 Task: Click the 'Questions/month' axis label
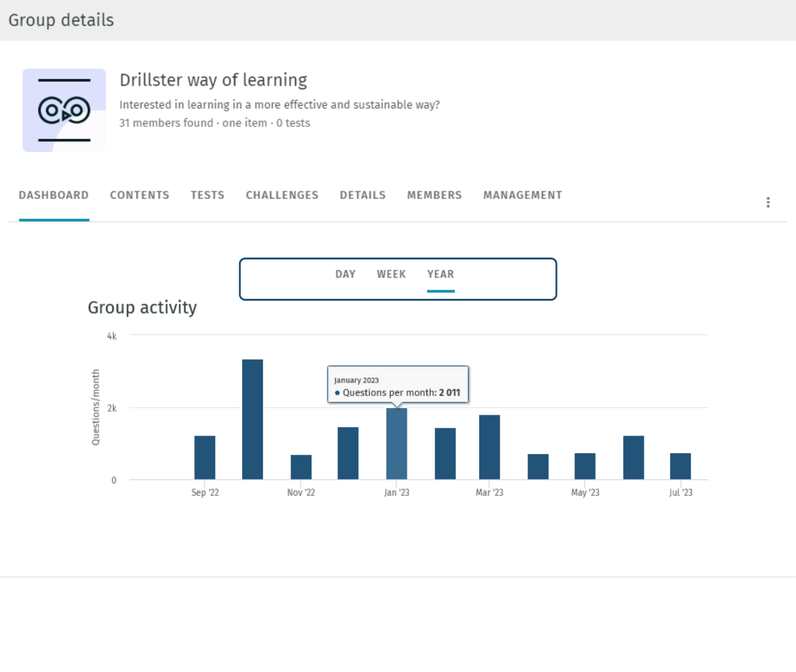click(96, 407)
